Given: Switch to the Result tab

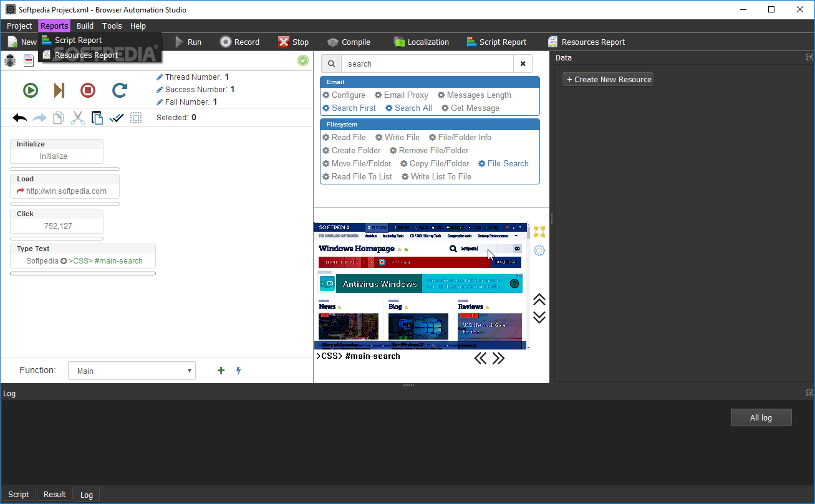Looking at the screenshot, I should tap(54, 494).
